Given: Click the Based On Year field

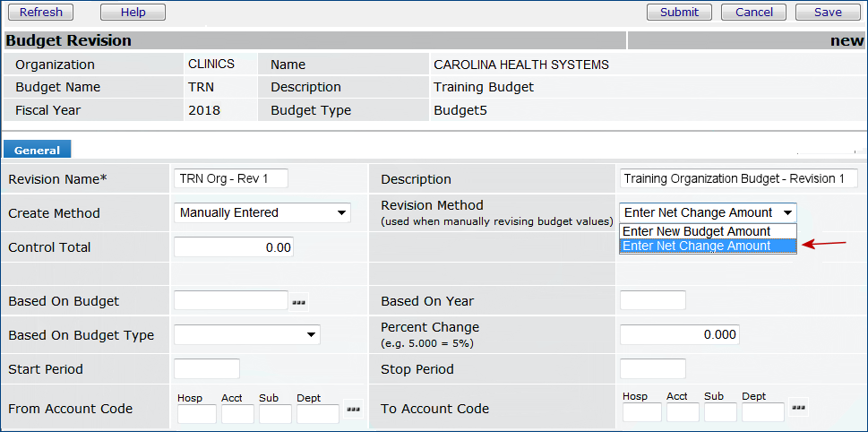Looking at the screenshot, I should [x=652, y=301].
